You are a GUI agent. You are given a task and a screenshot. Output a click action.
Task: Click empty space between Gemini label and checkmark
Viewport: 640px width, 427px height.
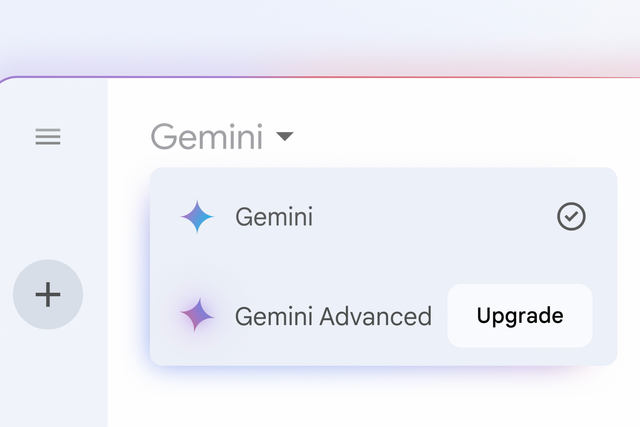[430, 217]
